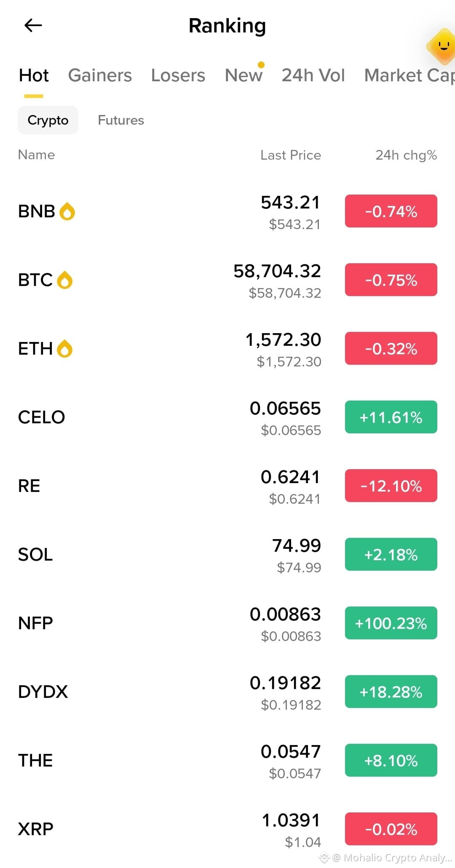The image size is (455, 868).
Task: Tap the flame icon next to BNB
Action: pos(67,211)
